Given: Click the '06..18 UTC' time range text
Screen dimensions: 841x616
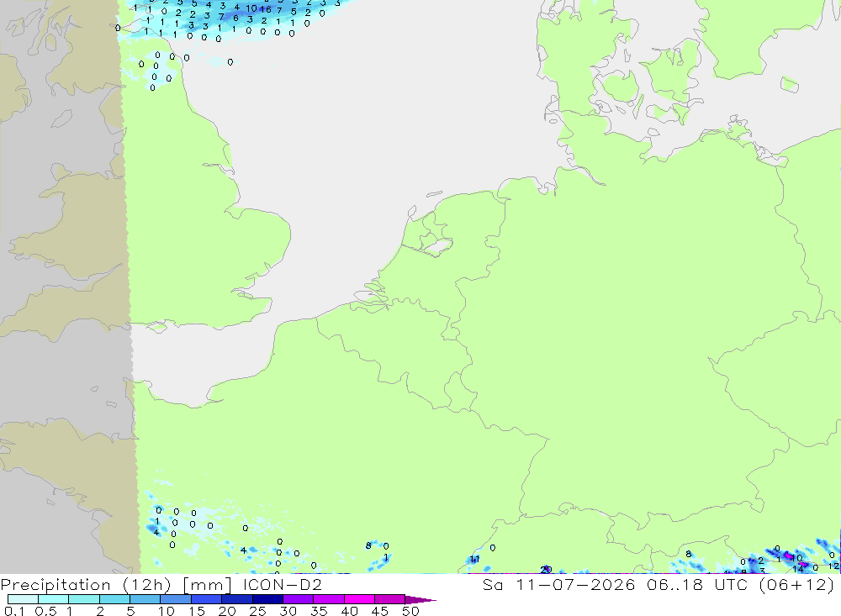Looking at the screenshot, I should [x=697, y=584].
